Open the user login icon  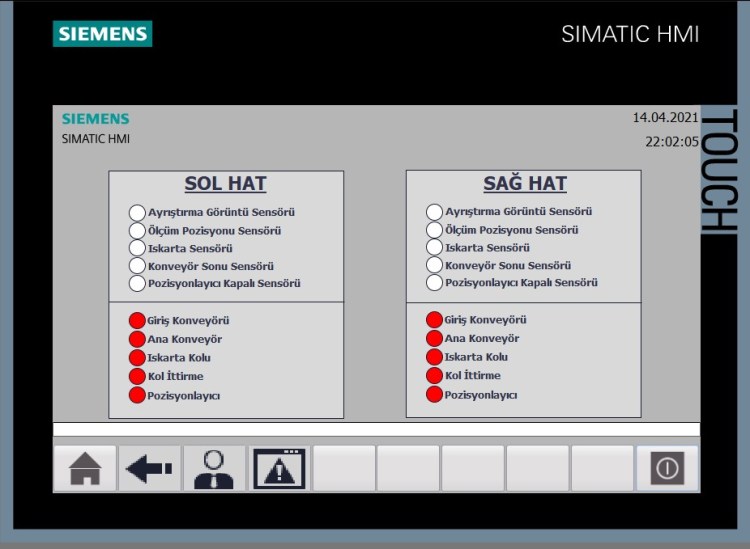click(x=214, y=468)
